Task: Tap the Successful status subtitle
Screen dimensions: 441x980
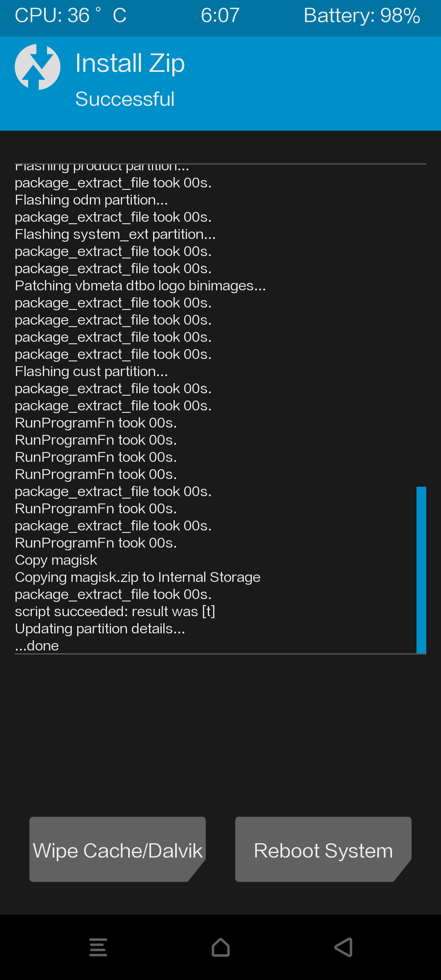Action: [125, 99]
